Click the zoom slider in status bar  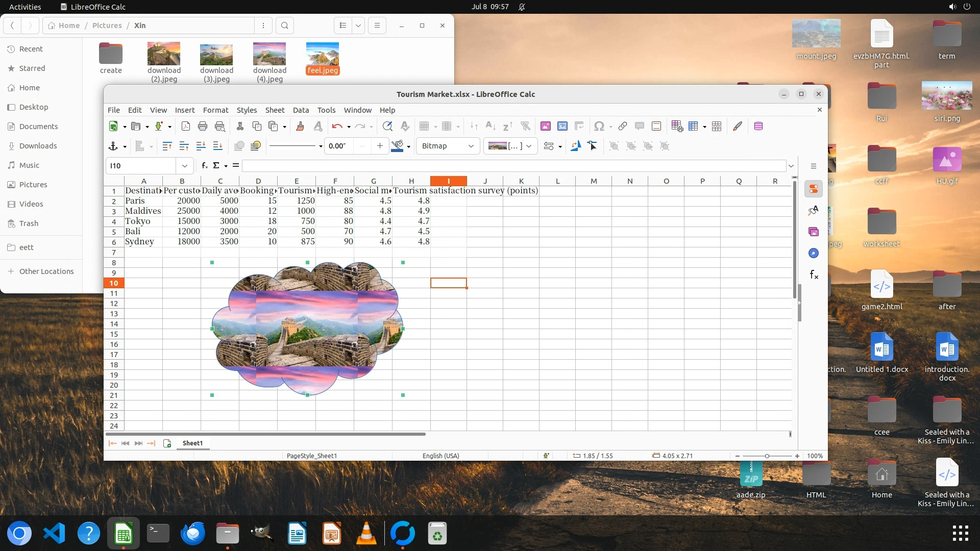(767, 456)
